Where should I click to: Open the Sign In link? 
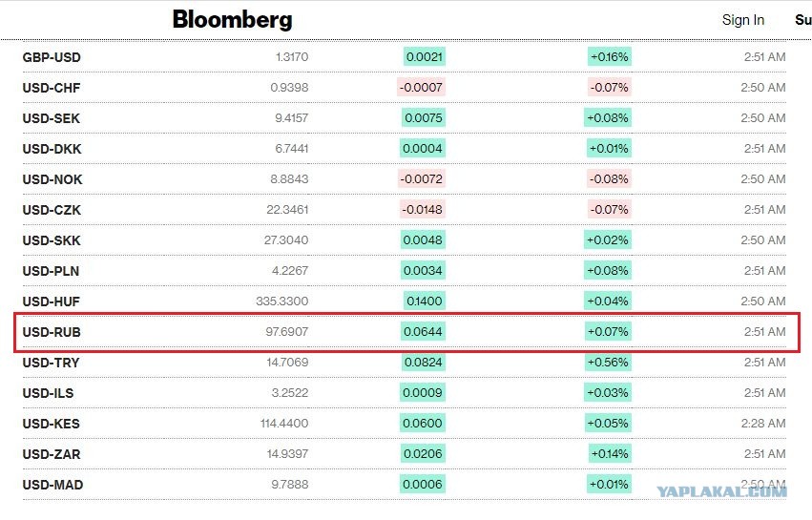pyautogui.click(x=743, y=20)
